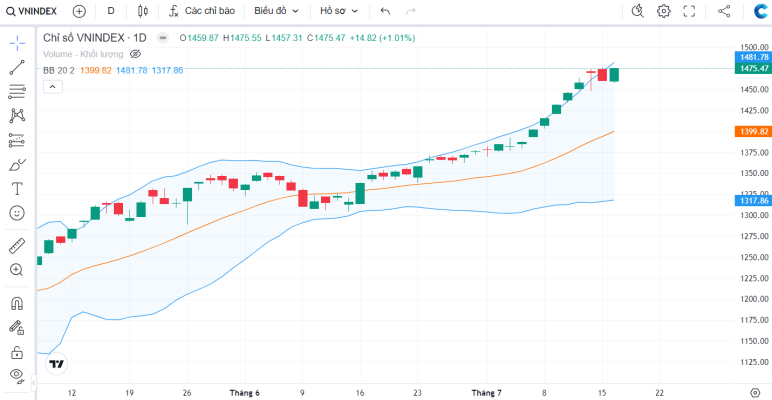This screenshot has width=772, height=400.
Task: Click the orange 1399.82 basis price label
Action: (753, 132)
